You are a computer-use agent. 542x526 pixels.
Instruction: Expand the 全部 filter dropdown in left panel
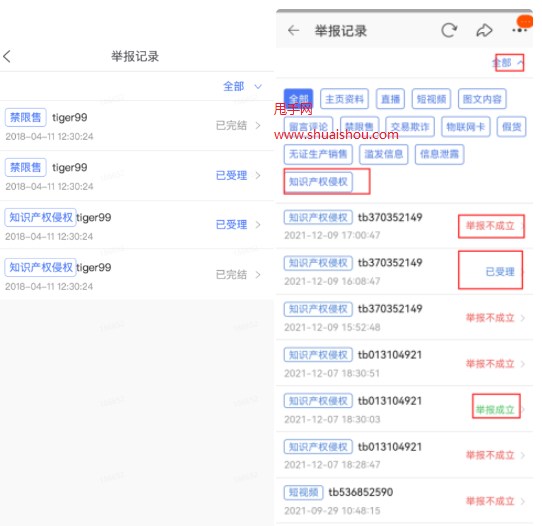point(243,86)
